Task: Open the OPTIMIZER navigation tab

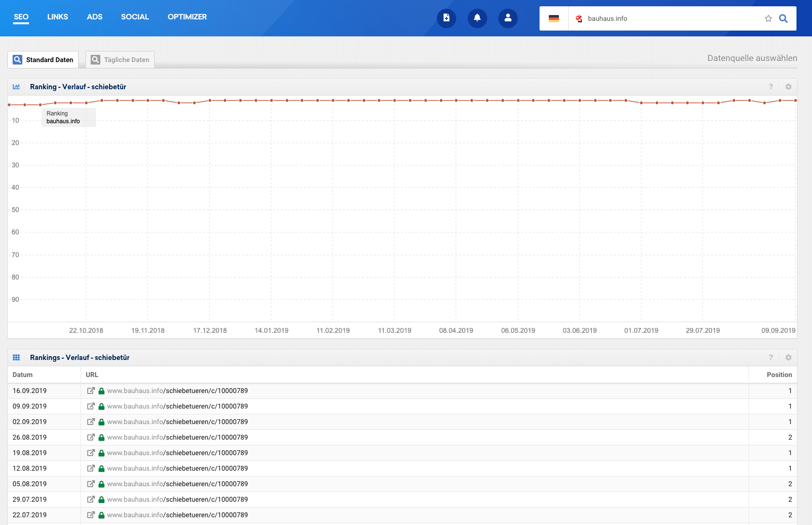Action: [187, 17]
